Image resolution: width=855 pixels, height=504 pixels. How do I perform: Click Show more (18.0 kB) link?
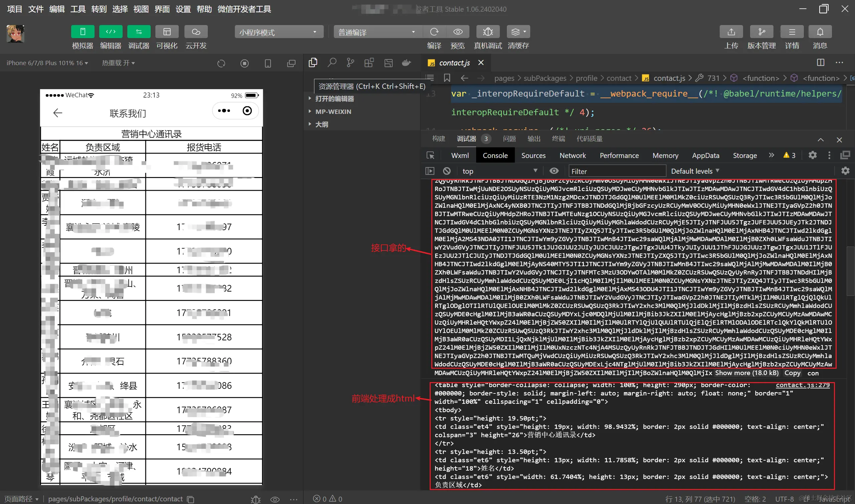click(746, 373)
